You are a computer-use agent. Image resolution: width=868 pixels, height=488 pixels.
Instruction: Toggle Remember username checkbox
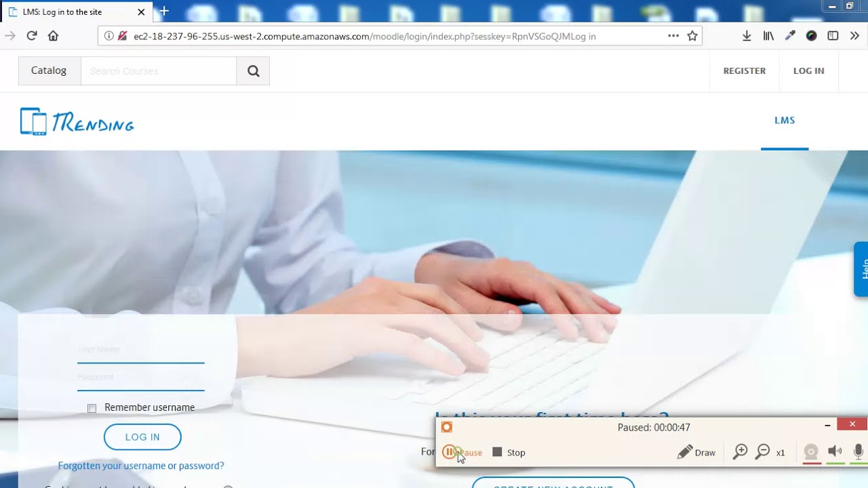pyautogui.click(x=92, y=408)
